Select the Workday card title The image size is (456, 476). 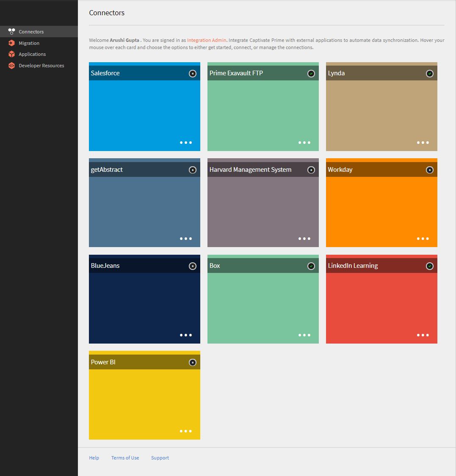click(x=340, y=170)
